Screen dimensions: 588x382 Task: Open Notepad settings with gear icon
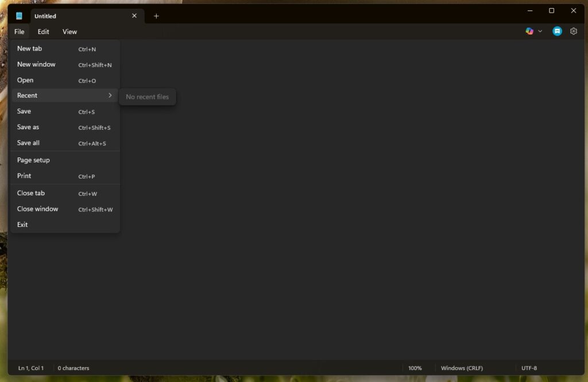pyautogui.click(x=574, y=31)
